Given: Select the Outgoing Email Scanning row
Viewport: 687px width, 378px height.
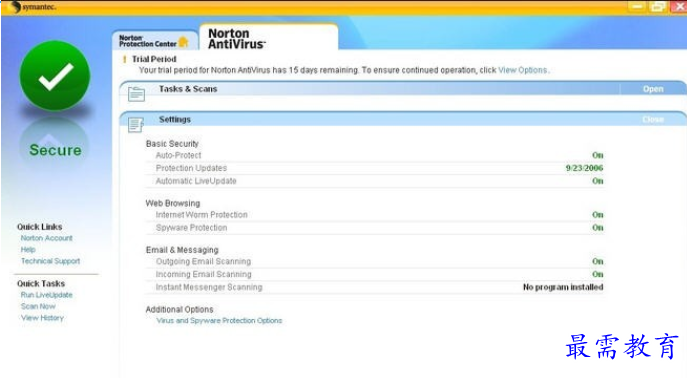Looking at the screenshot, I should click(375, 261).
